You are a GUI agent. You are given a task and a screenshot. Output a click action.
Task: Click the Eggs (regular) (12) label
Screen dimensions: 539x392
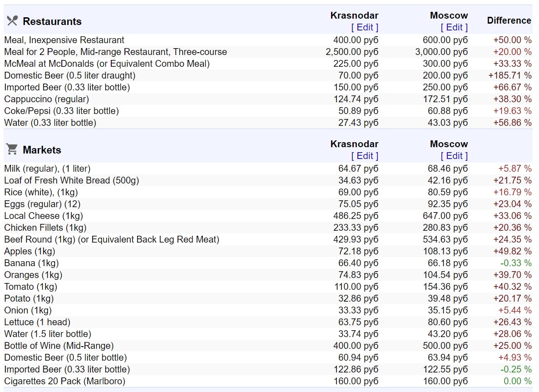(42, 204)
